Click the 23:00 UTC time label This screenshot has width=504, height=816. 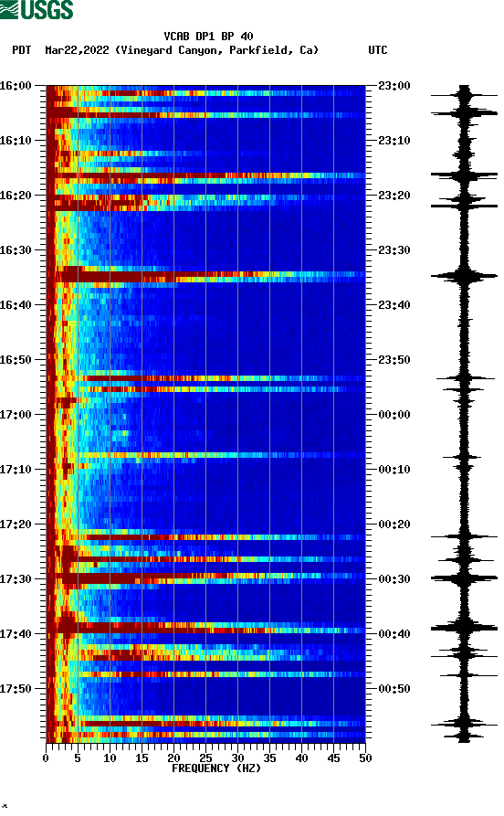(x=394, y=85)
